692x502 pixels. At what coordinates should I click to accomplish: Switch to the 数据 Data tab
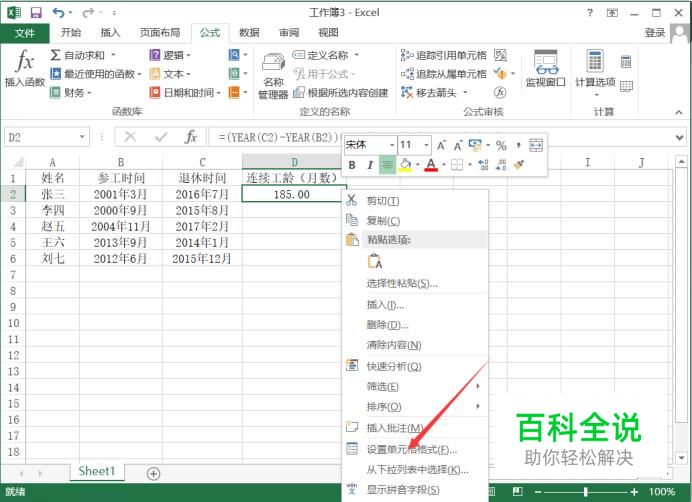pyautogui.click(x=249, y=32)
